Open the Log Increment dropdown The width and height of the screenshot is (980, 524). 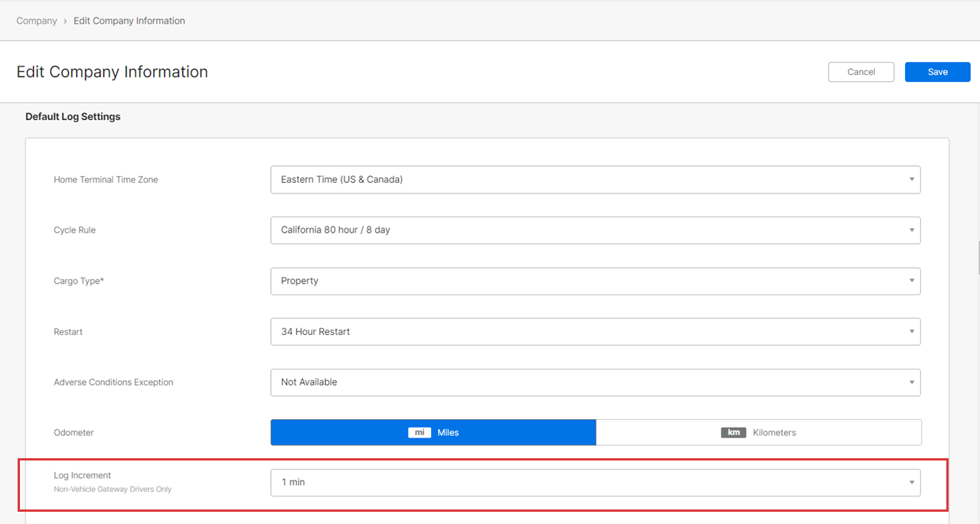click(x=596, y=483)
